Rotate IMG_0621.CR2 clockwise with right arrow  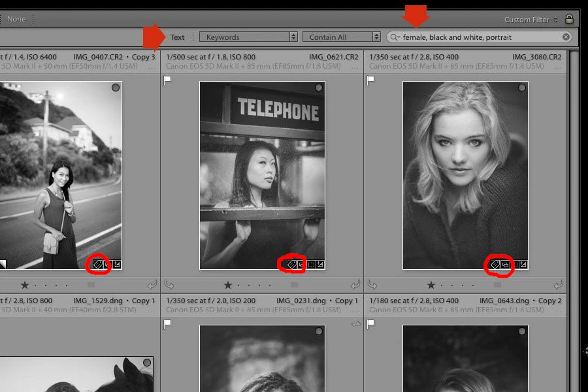tap(355, 285)
